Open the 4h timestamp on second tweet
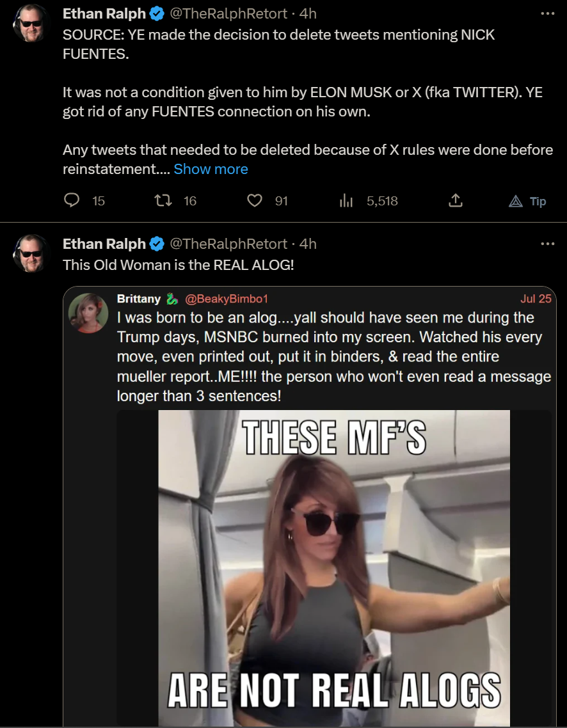Screen dimensions: 567x728 click(x=308, y=244)
